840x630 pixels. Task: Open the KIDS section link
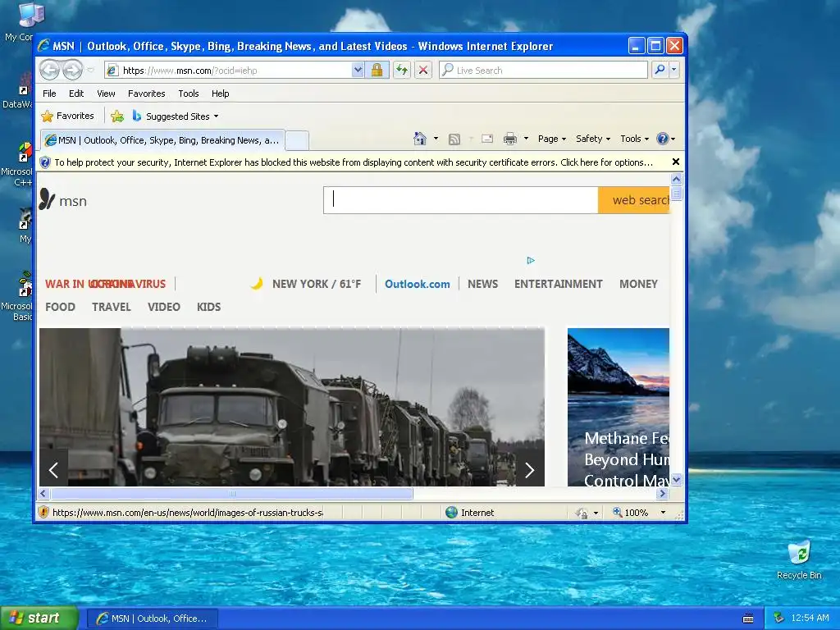pyautogui.click(x=208, y=307)
